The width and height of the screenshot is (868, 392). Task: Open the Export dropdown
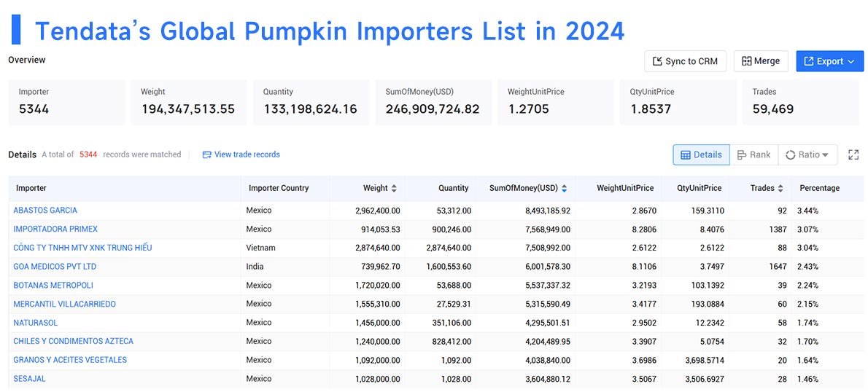(x=829, y=61)
